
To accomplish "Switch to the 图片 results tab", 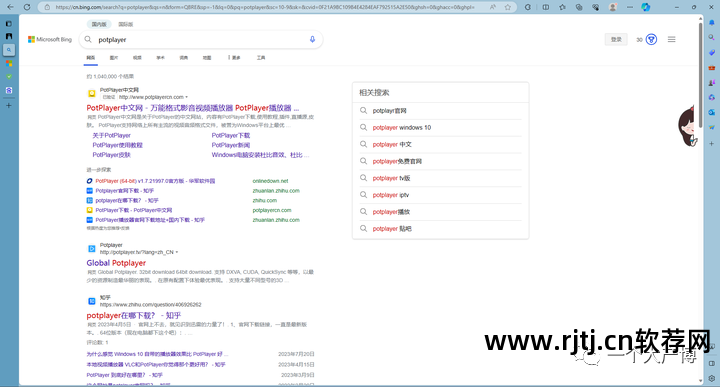I will point(114,58).
